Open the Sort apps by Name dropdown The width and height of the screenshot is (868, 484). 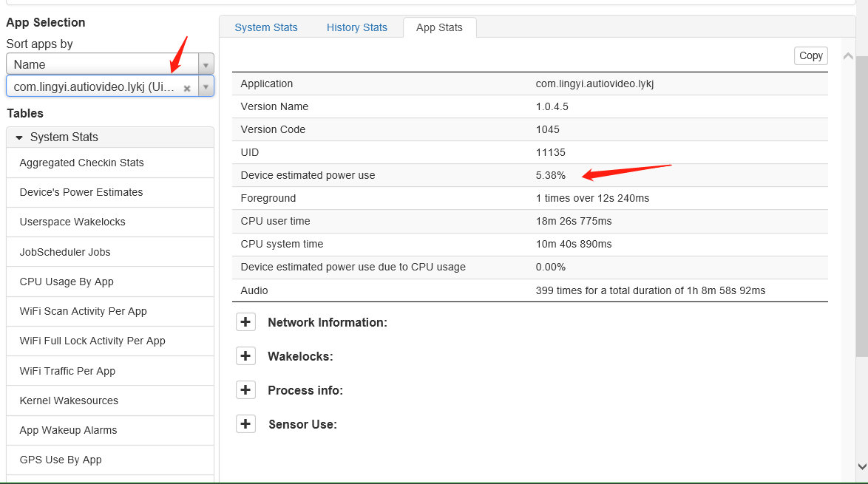pyautogui.click(x=110, y=64)
